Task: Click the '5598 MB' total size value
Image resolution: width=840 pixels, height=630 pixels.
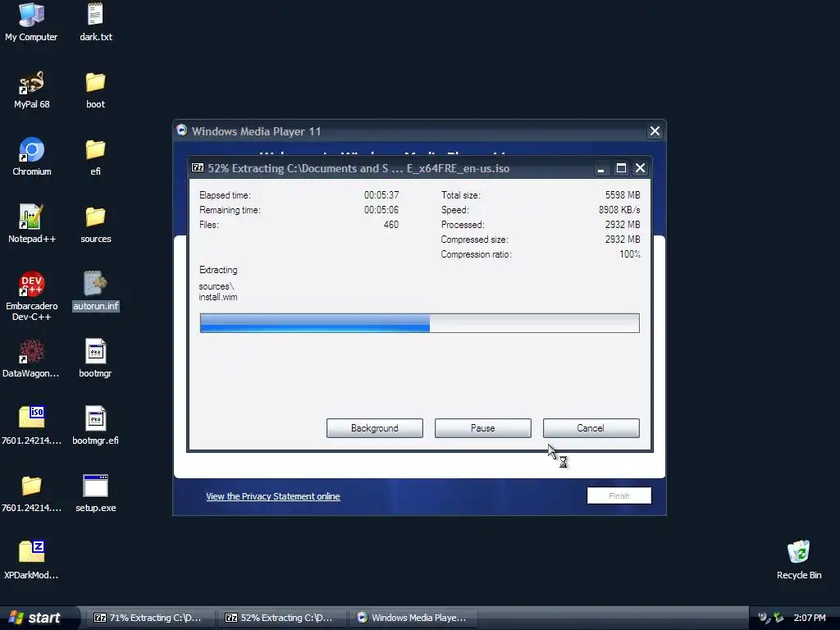Action: [x=623, y=195]
